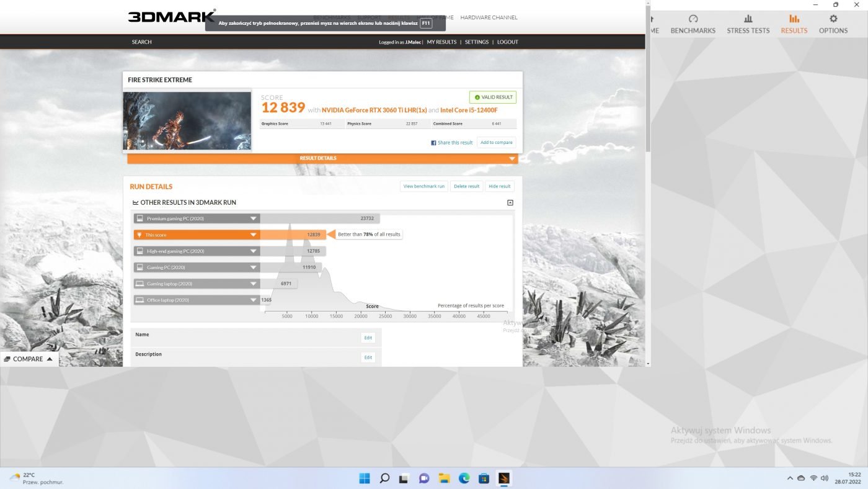The image size is (868, 489).
Task: Open Wi-Fi network tray icon
Action: point(813,478)
